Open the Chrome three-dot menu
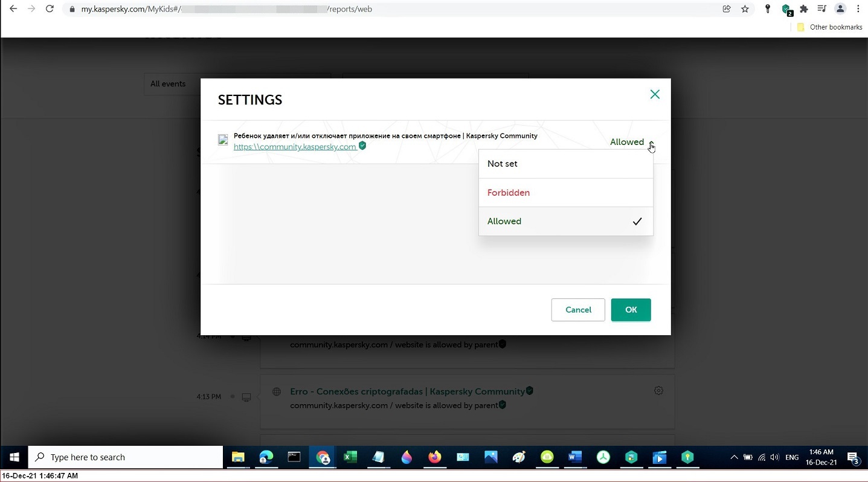 (x=858, y=9)
